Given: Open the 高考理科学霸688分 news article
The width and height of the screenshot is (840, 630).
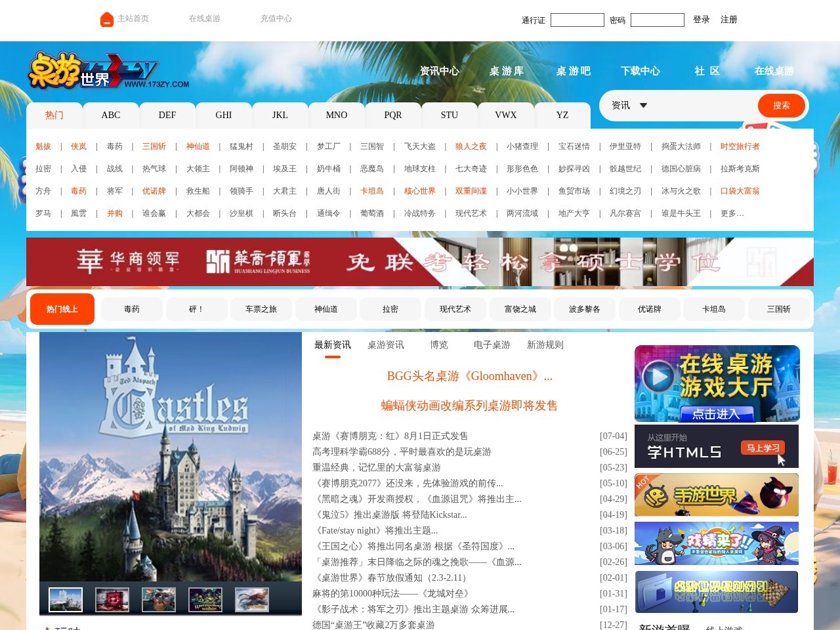Looking at the screenshot, I should (402, 452).
